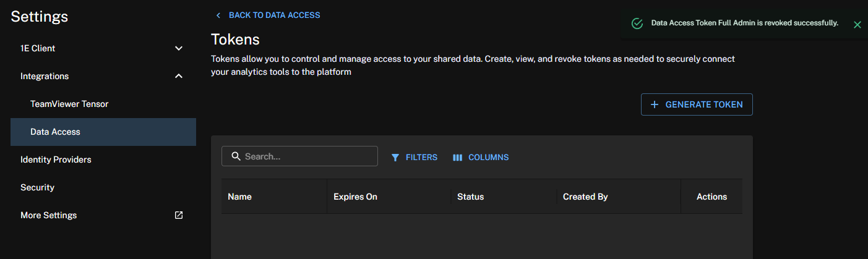Expand the 1E Client section chevron
This screenshot has height=259, width=868.
[x=179, y=48]
